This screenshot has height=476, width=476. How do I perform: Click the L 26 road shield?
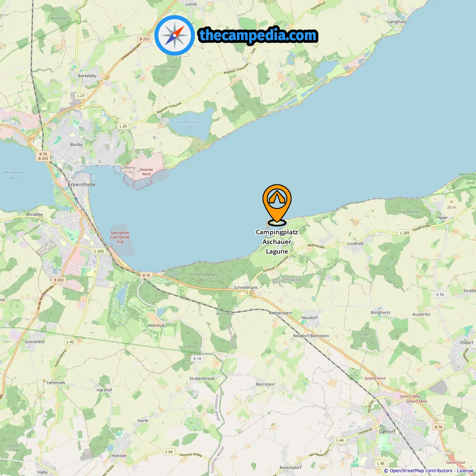pos(123,126)
